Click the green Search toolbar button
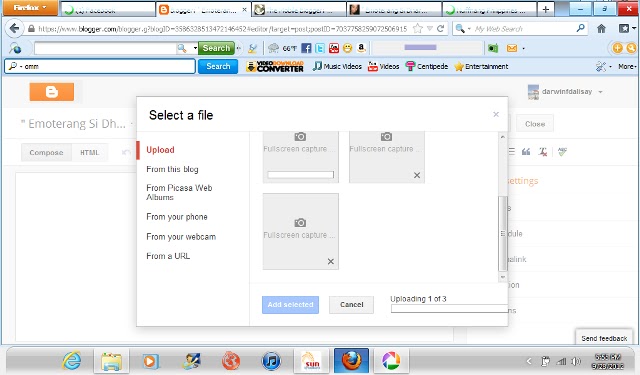The height and width of the screenshot is (375, 640). coord(216,48)
